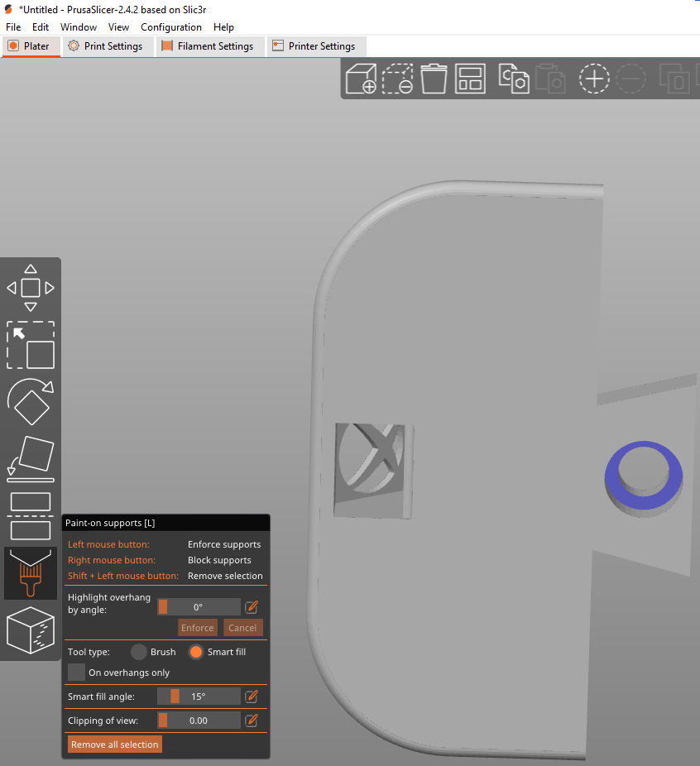Image resolution: width=700 pixels, height=766 pixels.
Task: Click the Remove instance minus icon
Action: 630,78
